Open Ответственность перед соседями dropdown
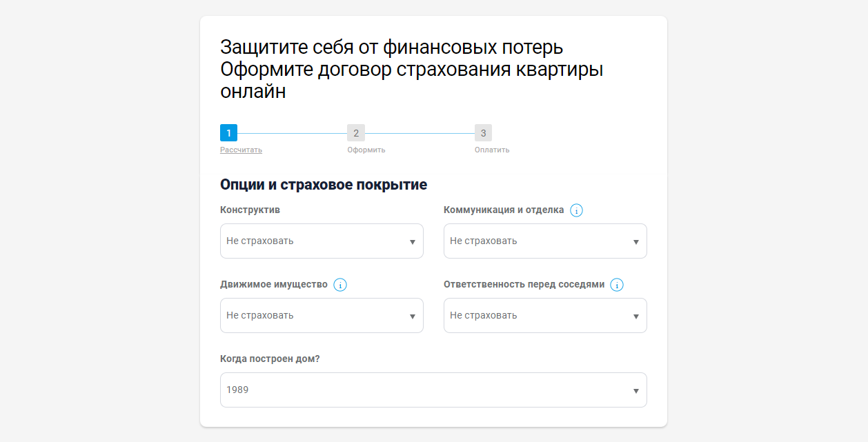The width and height of the screenshot is (868, 442). [x=545, y=316]
